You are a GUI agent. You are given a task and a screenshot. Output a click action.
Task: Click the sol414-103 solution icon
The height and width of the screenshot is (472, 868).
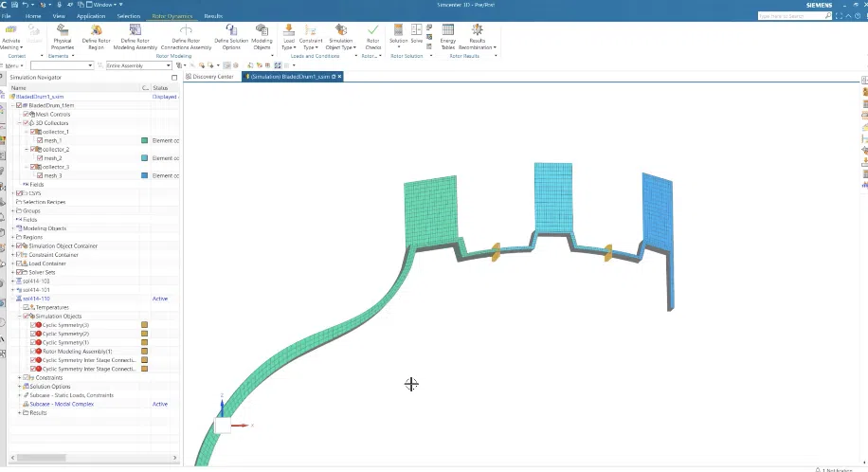point(19,281)
